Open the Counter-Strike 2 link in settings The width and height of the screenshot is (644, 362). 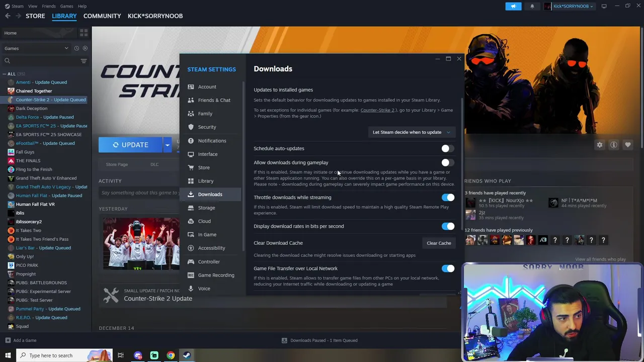click(377, 110)
